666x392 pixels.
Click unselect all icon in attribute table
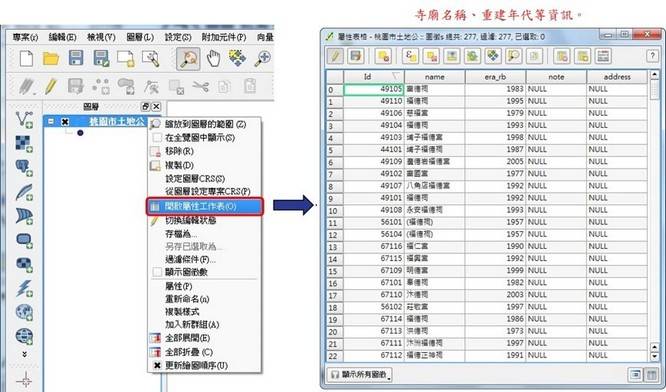click(x=432, y=56)
